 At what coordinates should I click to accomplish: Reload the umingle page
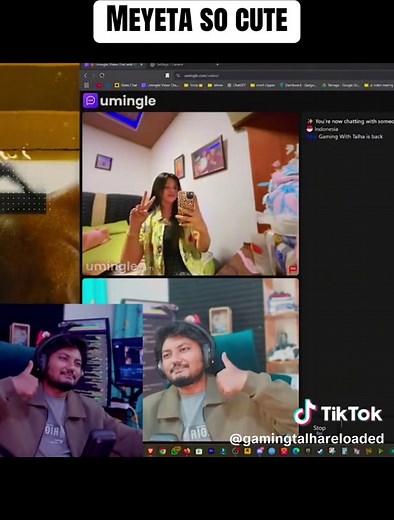[102, 75]
